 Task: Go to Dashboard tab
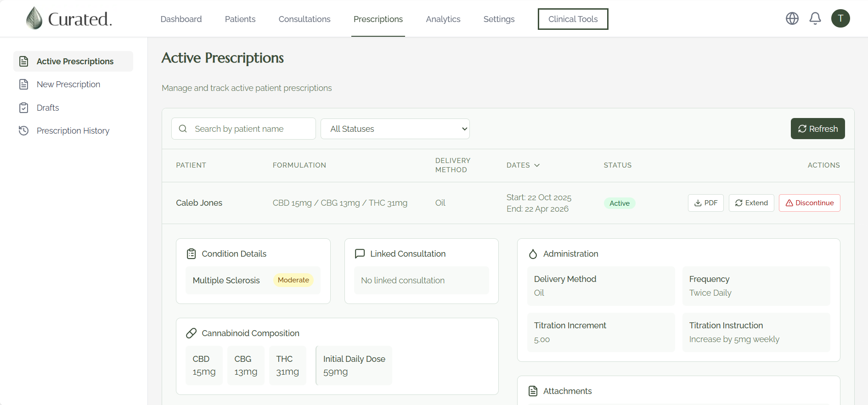[181, 19]
